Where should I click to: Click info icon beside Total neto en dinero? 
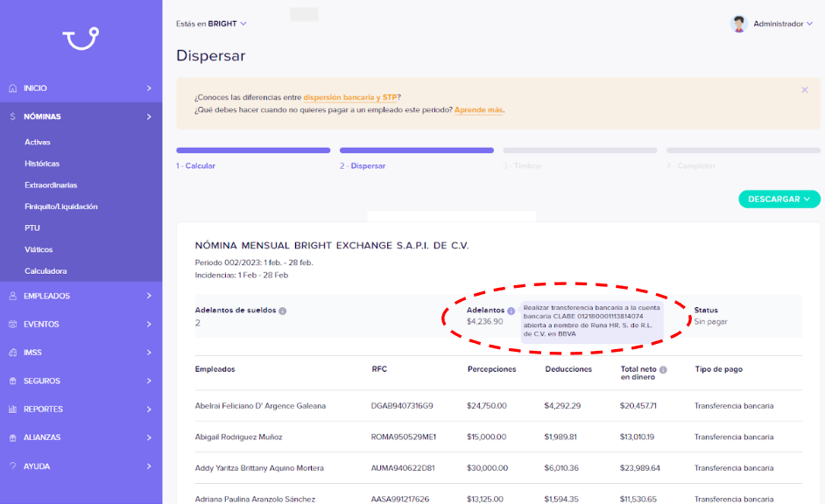click(x=663, y=370)
